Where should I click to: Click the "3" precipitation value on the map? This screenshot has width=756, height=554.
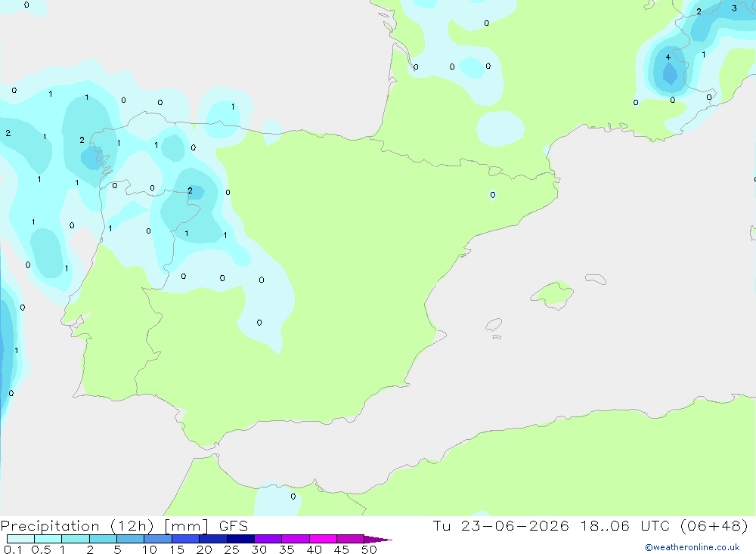coord(734,8)
